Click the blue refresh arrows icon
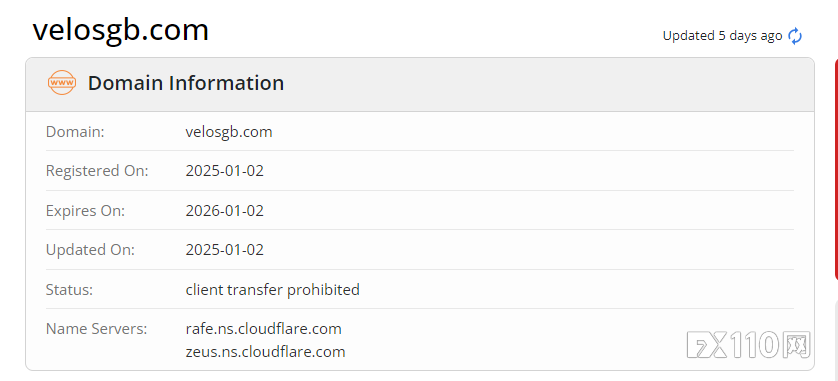The width and height of the screenshot is (838, 381). pyautogui.click(x=795, y=36)
